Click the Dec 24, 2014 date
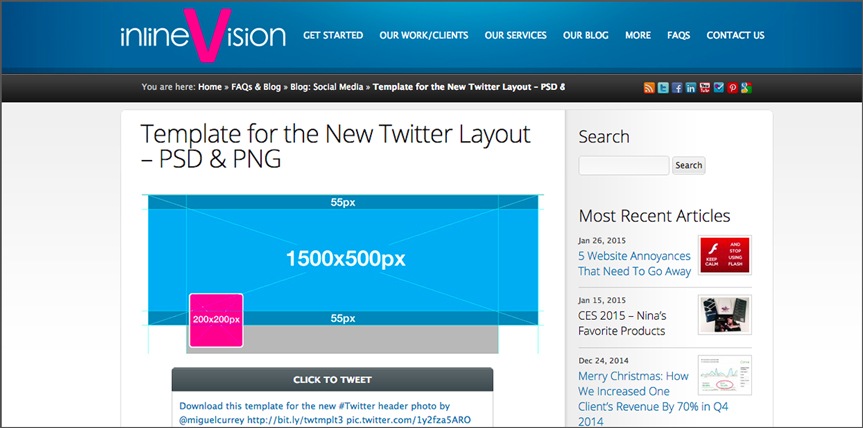Screen dimensions: 863x428 point(603,360)
